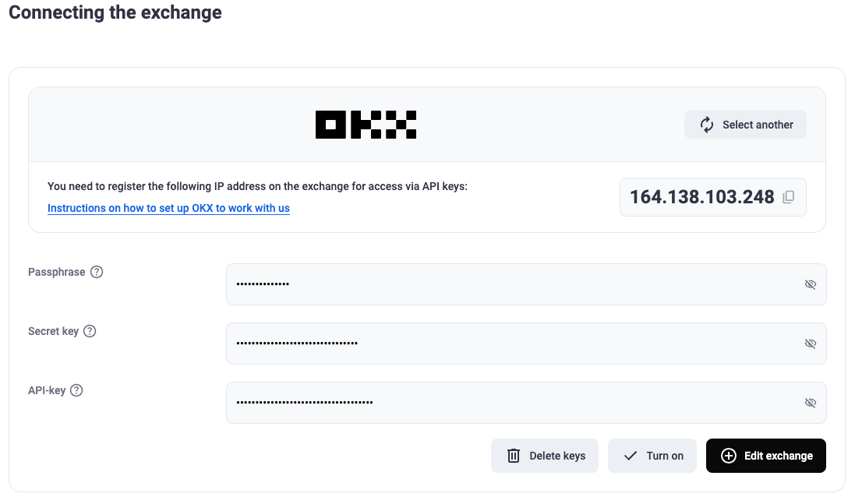Reveal the hidden Passphrase with eye icon

(x=811, y=284)
